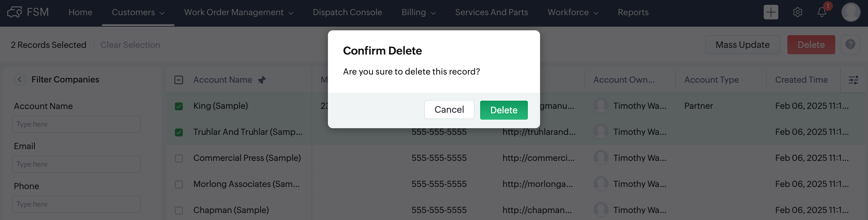Uncheck the King (Sample) checkbox

coord(179,106)
